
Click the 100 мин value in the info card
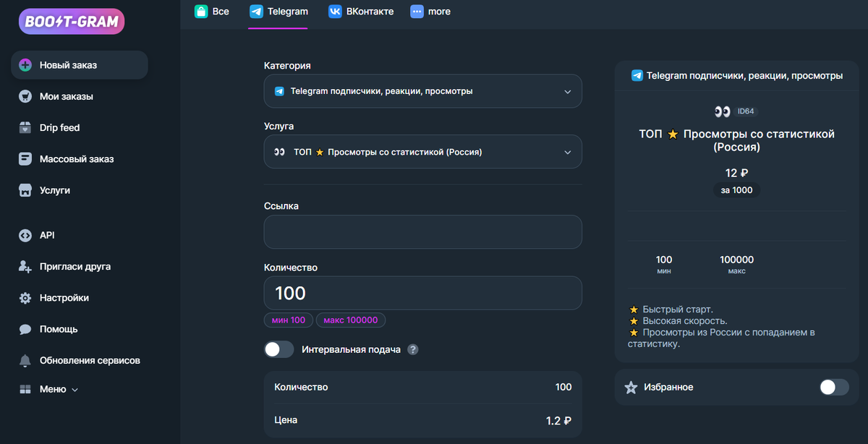pyautogui.click(x=664, y=260)
